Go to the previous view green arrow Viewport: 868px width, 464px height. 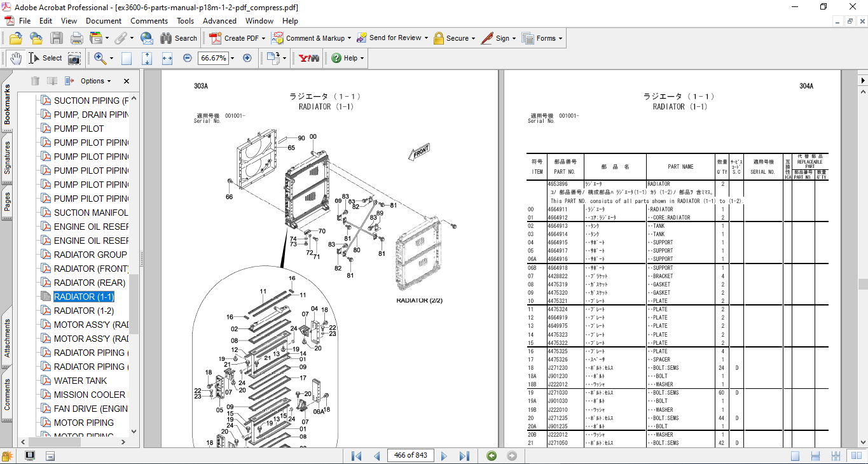point(492,456)
